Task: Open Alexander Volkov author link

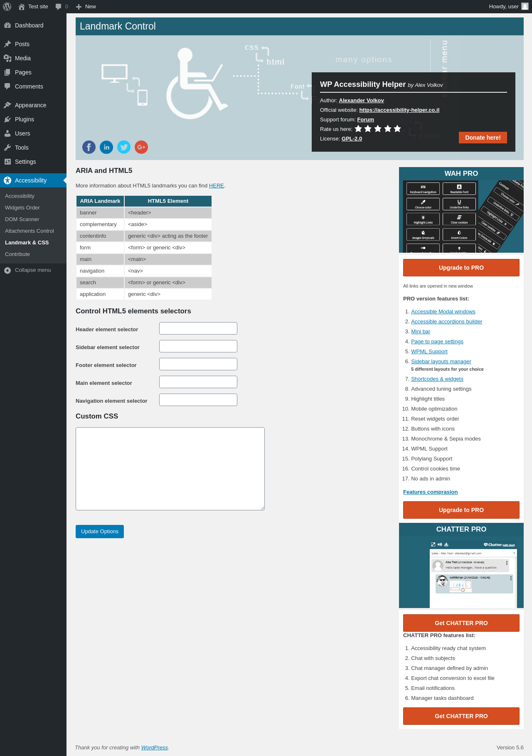Action: pyautogui.click(x=361, y=101)
